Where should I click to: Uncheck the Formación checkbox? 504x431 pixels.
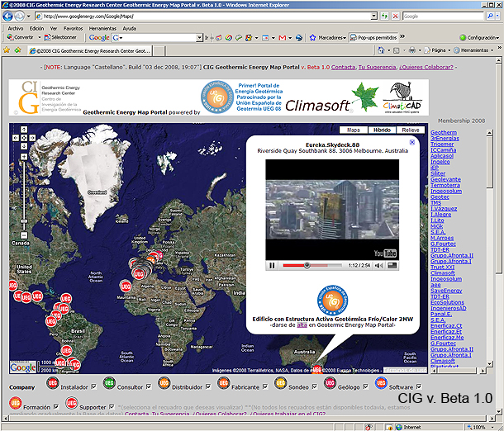[56, 406]
